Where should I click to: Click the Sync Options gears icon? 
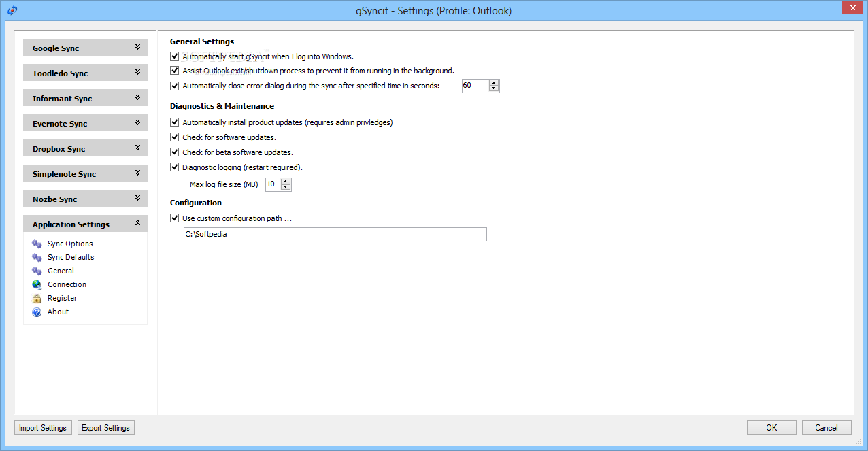37,244
